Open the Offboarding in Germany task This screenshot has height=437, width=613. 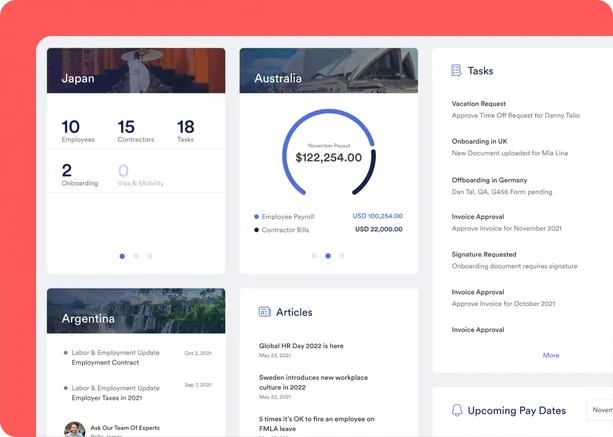(x=502, y=186)
